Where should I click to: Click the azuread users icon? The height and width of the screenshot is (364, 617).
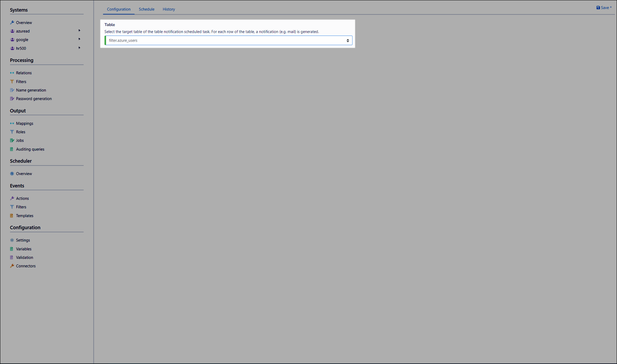click(12, 31)
